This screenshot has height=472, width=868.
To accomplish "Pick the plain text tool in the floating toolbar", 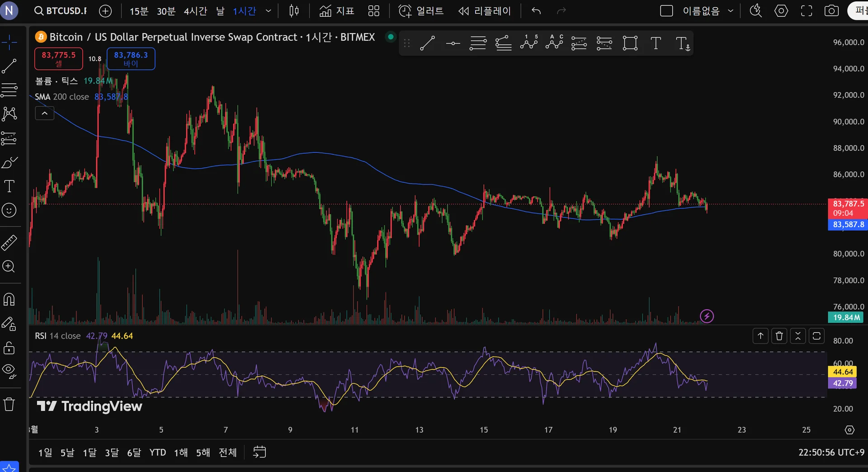I will click(x=656, y=43).
